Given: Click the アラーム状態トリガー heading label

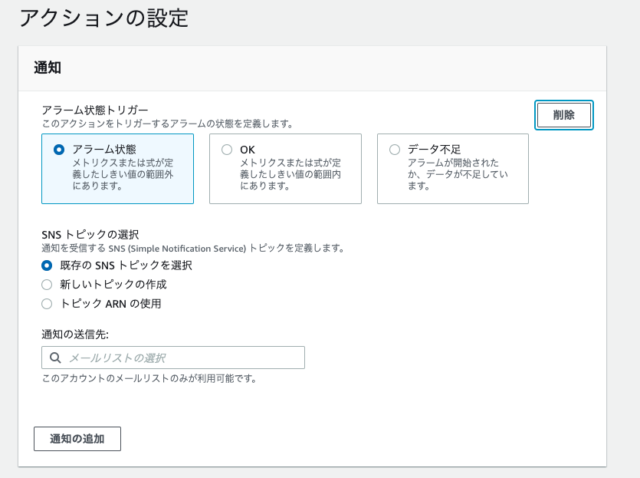Looking at the screenshot, I should (95, 110).
